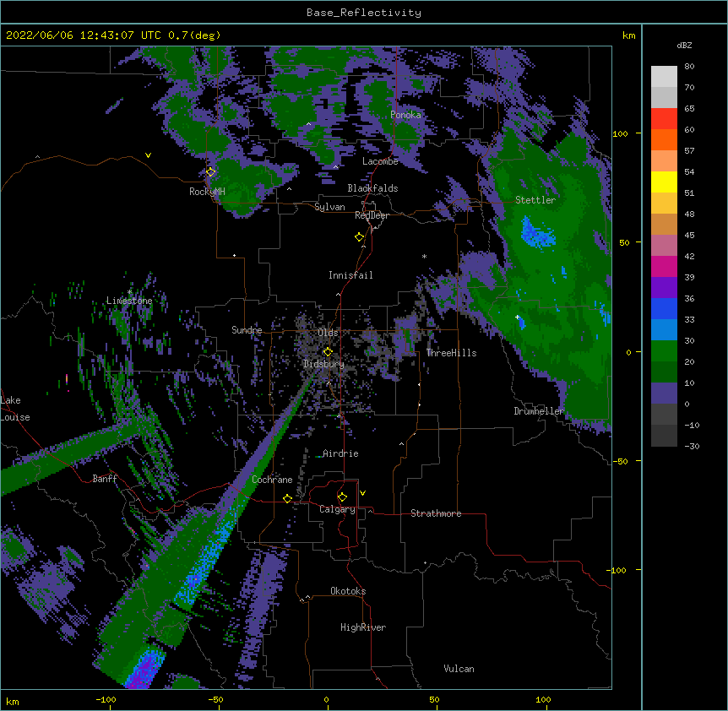Click the RockyMH label
The height and width of the screenshot is (711, 728).
point(207,192)
